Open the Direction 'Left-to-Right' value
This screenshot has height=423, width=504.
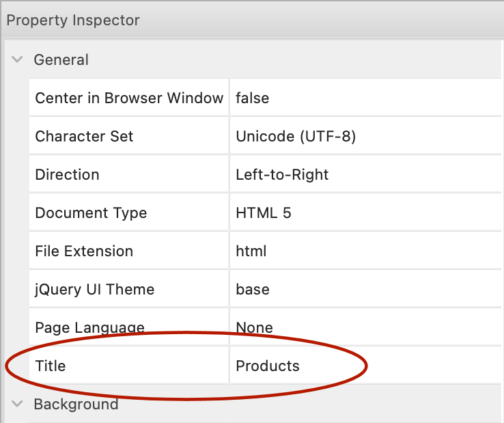(x=282, y=175)
